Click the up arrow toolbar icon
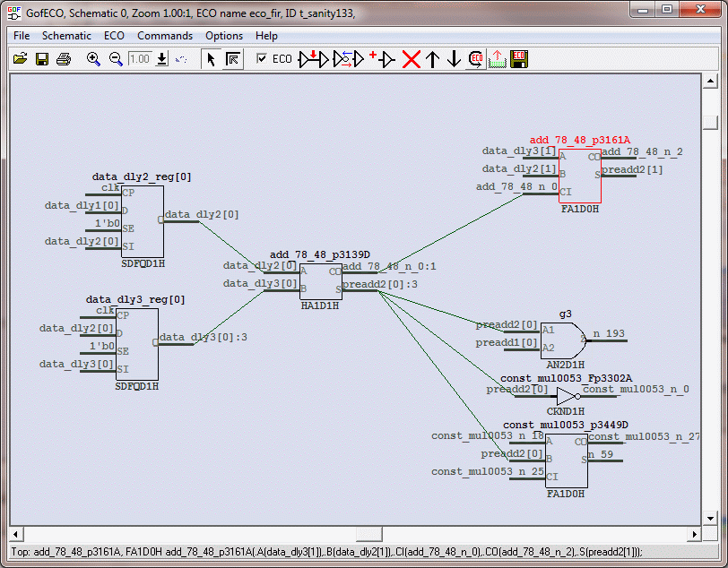 click(x=433, y=59)
